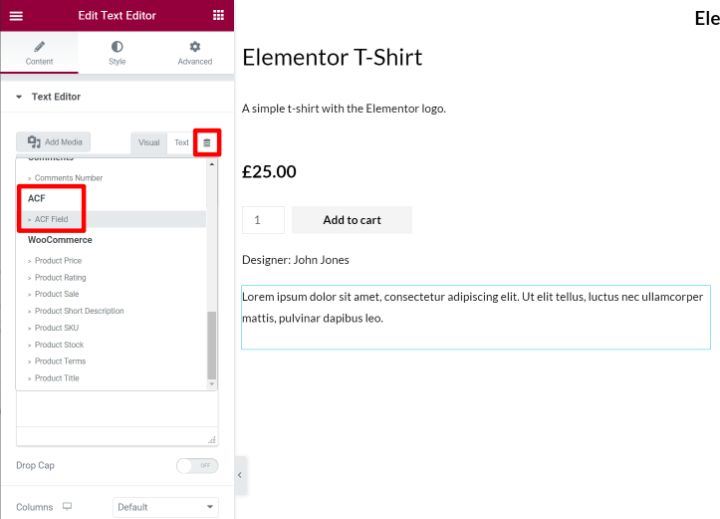Viewport: 720px width, 519px height.
Task: Collapse the editor panel with arrow handle
Action: [x=240, y=476]
